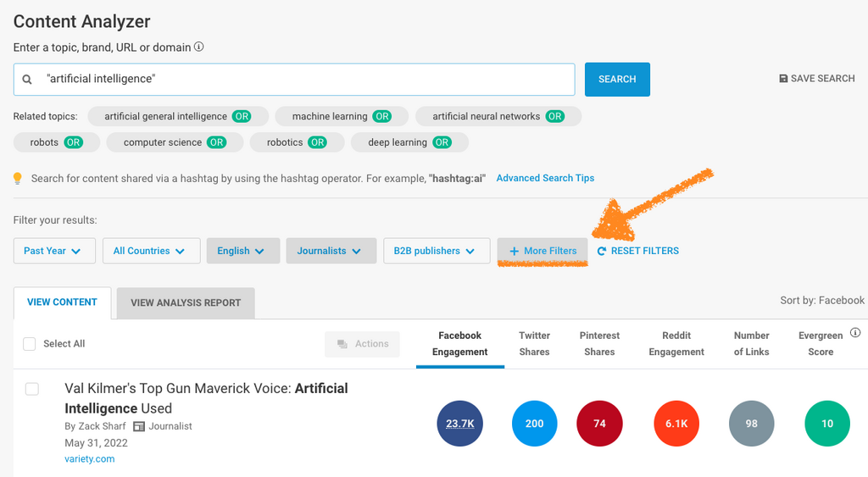Click the info icon beside the domain prompt
Viewport: 868px width, 477px height.
(198, 47)
